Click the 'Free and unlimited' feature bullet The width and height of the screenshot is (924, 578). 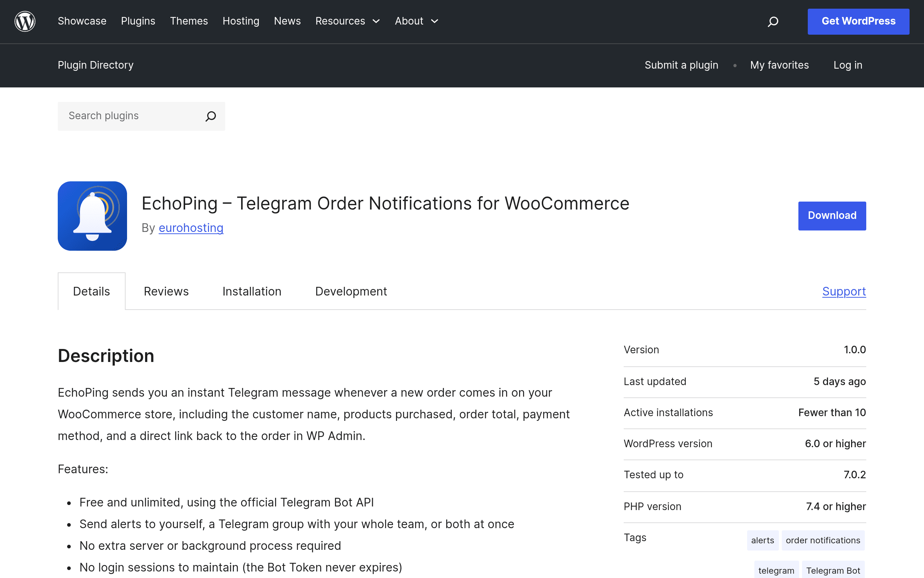[x=226, y=502]
